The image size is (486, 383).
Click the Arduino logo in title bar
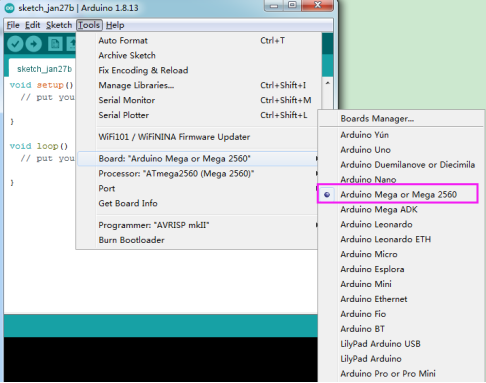pos(10,8)
